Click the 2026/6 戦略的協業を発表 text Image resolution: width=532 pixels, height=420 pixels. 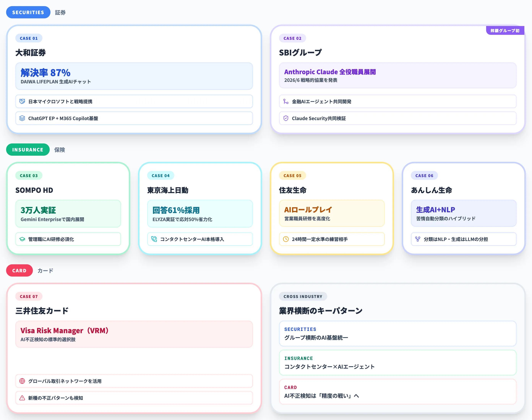point(311,80)
